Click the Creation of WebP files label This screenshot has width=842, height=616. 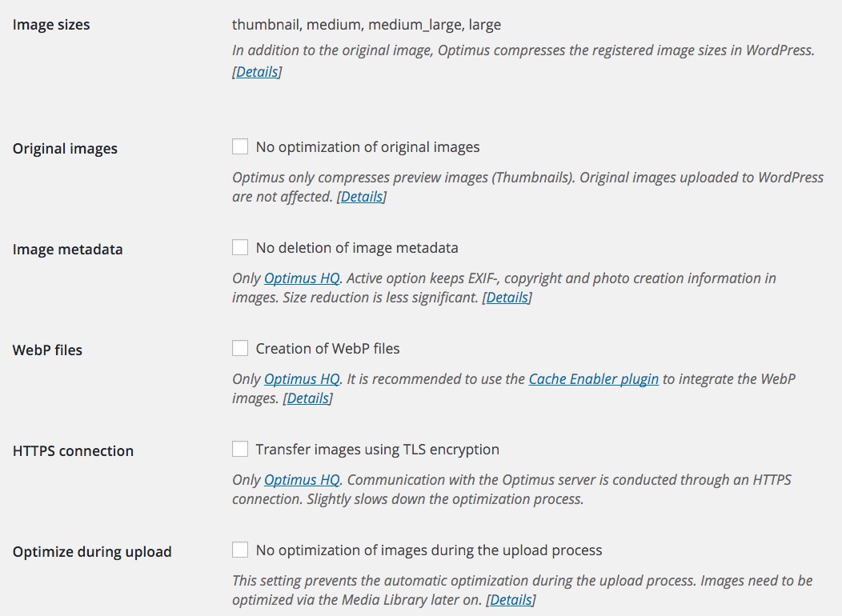(327, 349)
